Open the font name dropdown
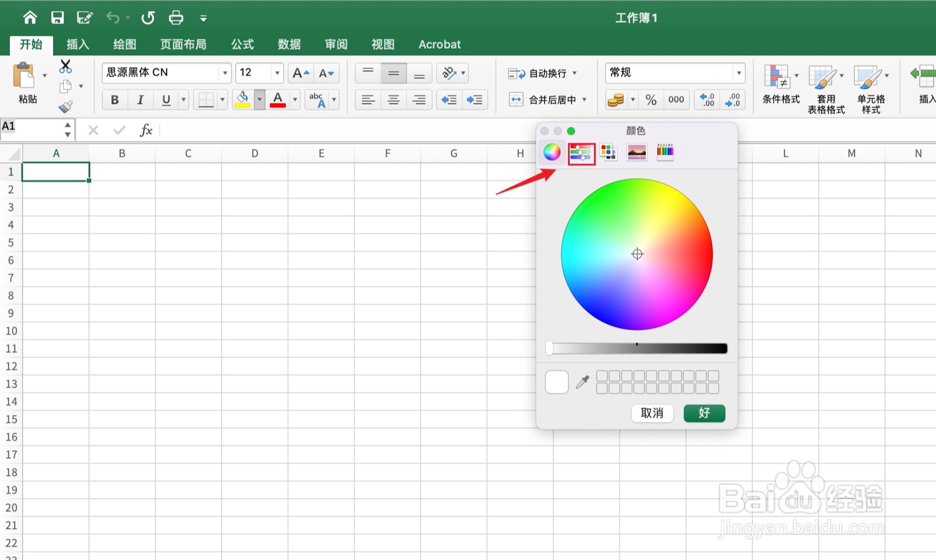Screen dimensions: 936x560 pos(225,72)
